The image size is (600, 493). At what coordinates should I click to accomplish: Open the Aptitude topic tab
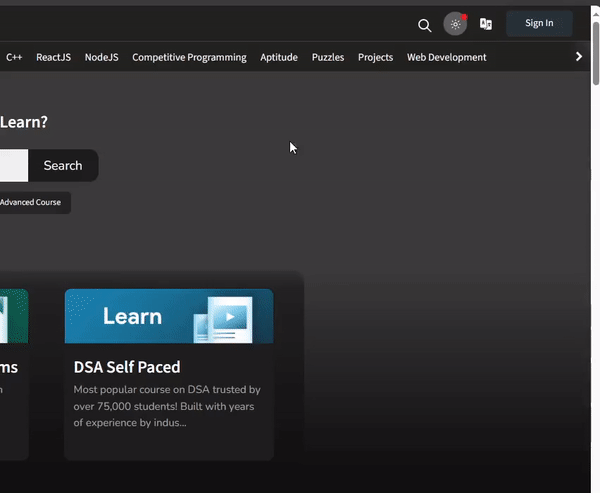(279, 57)
